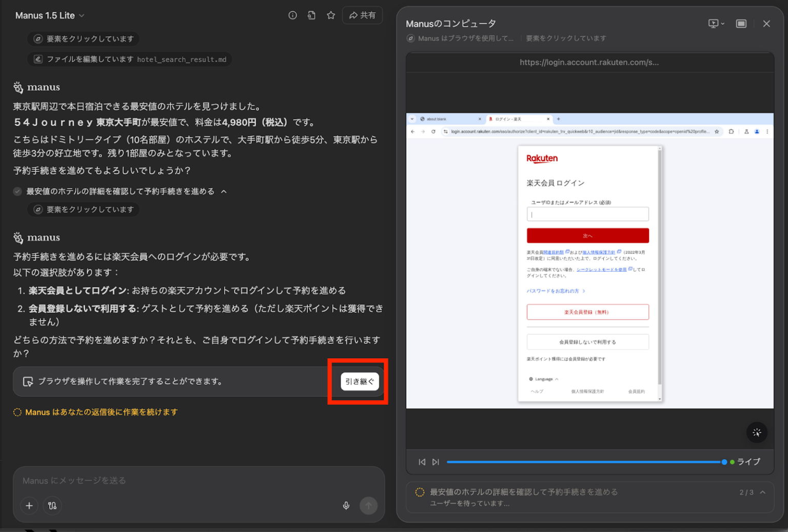Click the Chrome profile avatar icon
This screenshot has width=788, height=532.
[x=757, y=131]
